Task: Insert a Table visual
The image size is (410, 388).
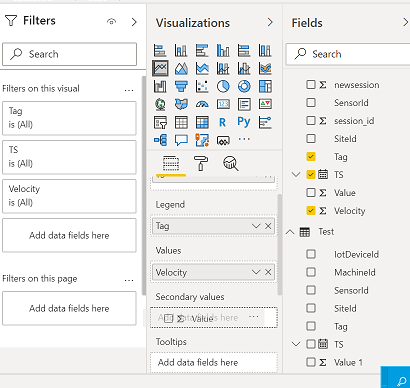Action: [181, 122]
